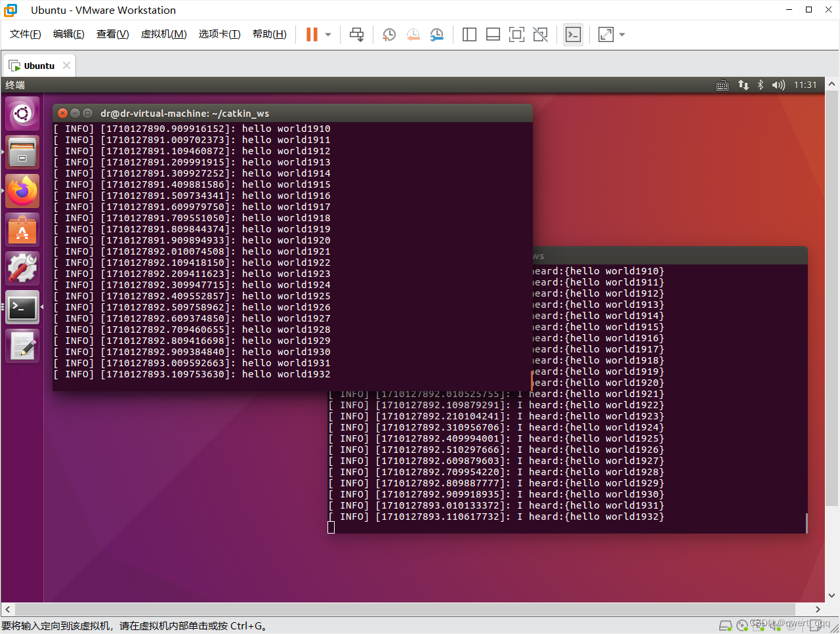
Task: Open the Bluetooth indicator menu
Action: 761,85
